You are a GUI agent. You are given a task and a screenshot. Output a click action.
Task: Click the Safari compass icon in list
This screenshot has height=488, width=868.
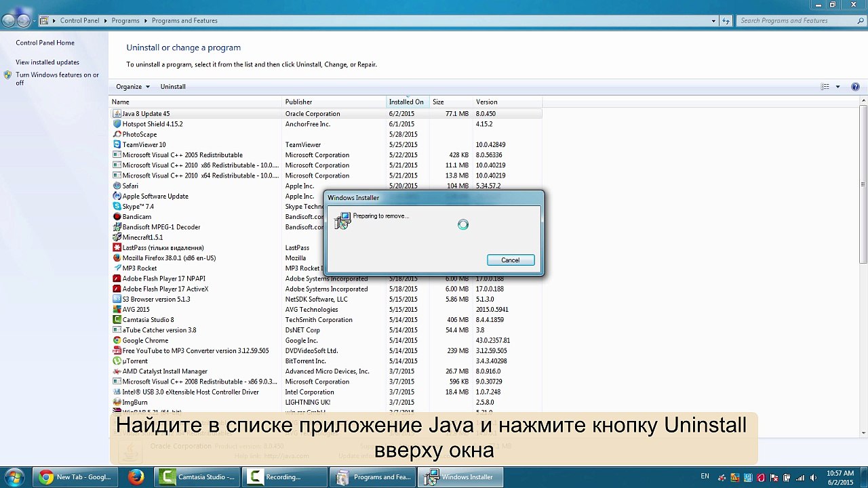[117, 186]
